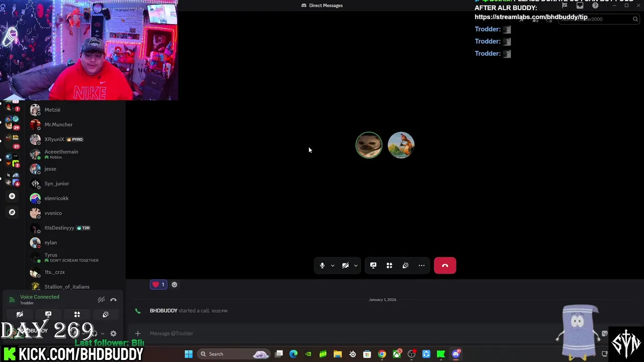Disconnect via phone icon in Voice Connected panel
The height and width of the screenshot is (362, 644).
tap(113, 300)
